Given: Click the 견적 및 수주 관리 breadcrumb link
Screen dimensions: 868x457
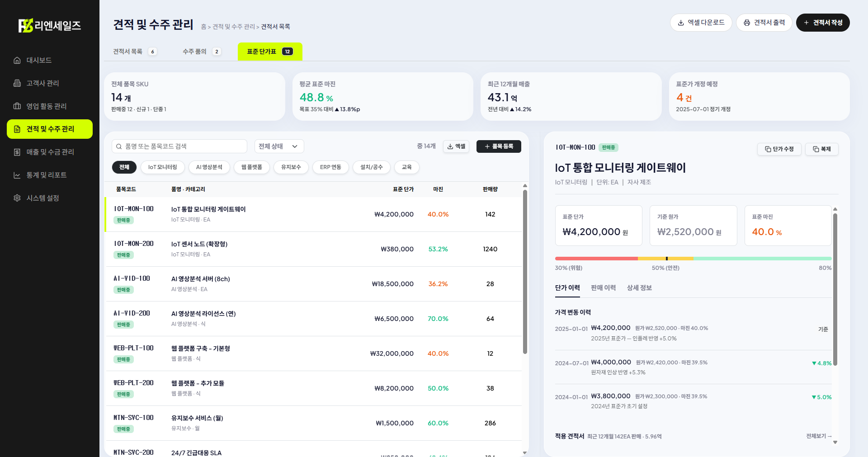Looking at the screenshot, I should [234, 27].
